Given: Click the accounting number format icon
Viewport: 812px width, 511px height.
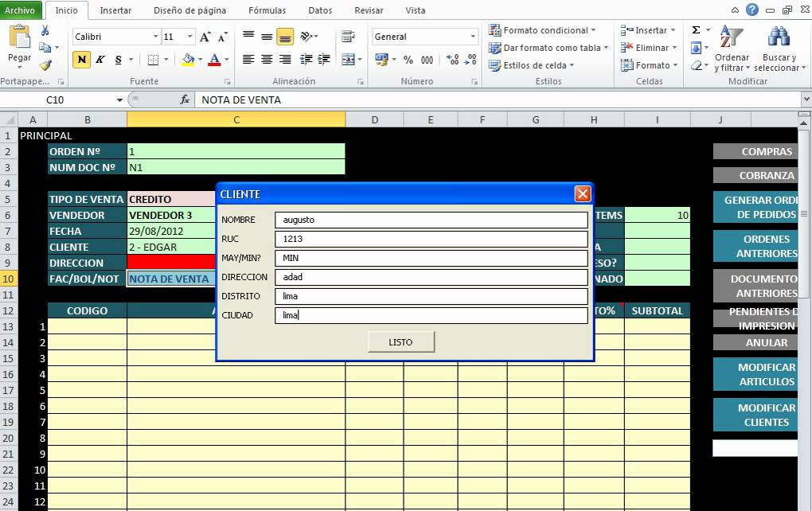Looking at the screenshot, I should (x=381, y=60).
